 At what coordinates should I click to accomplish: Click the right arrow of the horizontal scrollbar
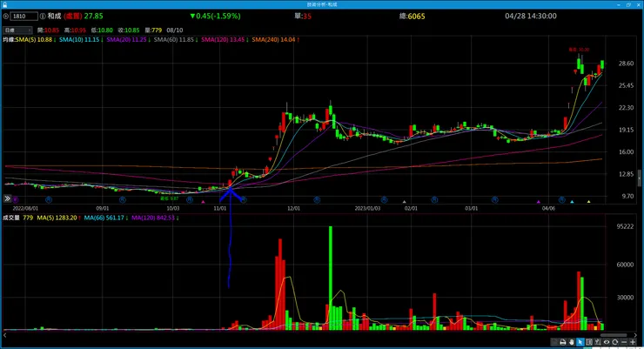click(x=636, y=335)
